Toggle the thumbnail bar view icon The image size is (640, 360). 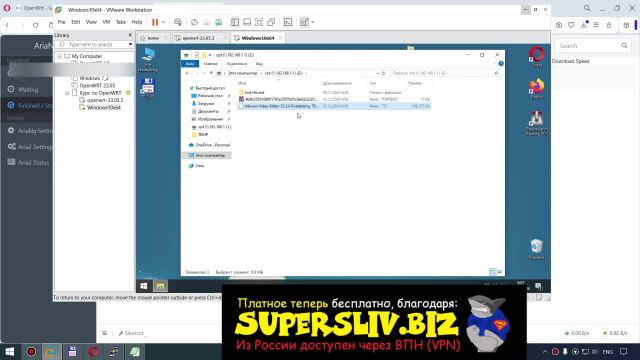click(x=247, y=22)
